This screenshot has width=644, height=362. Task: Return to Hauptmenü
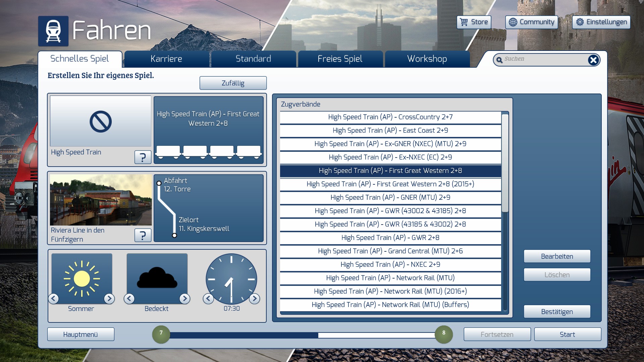coord(80,335)
